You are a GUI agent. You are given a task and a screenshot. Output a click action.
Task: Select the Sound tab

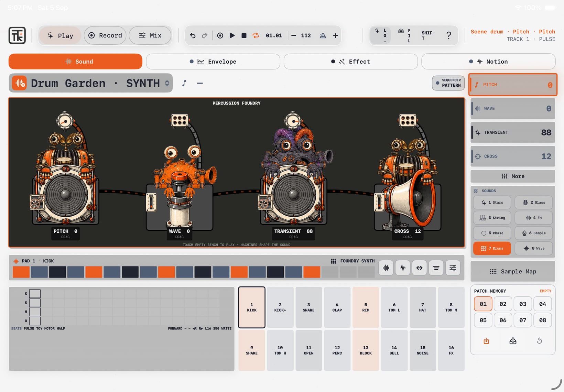(75, 62)
